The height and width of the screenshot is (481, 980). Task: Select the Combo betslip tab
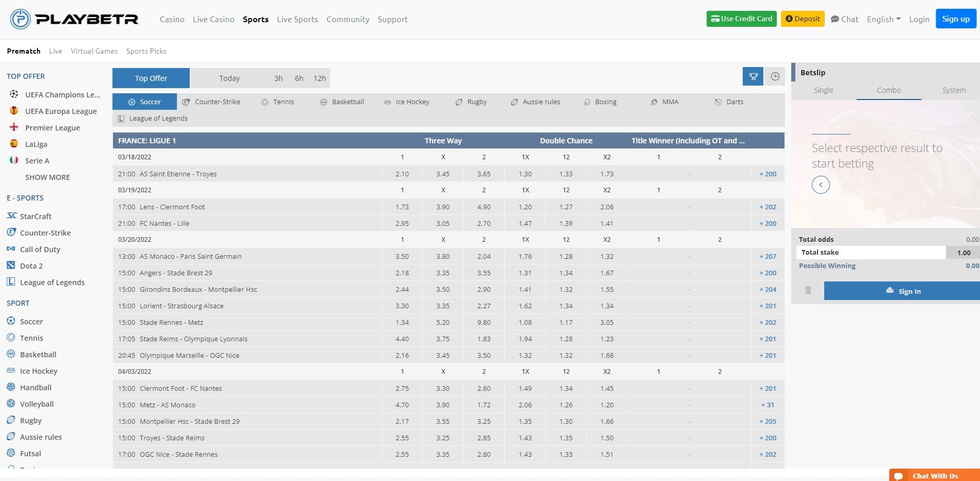coord(889,90)
